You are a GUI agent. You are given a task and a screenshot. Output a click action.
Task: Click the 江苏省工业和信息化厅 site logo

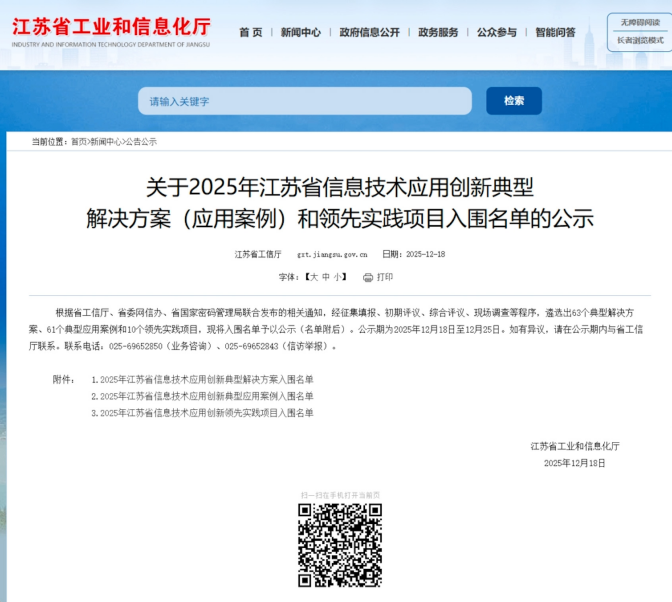point(111,31)
